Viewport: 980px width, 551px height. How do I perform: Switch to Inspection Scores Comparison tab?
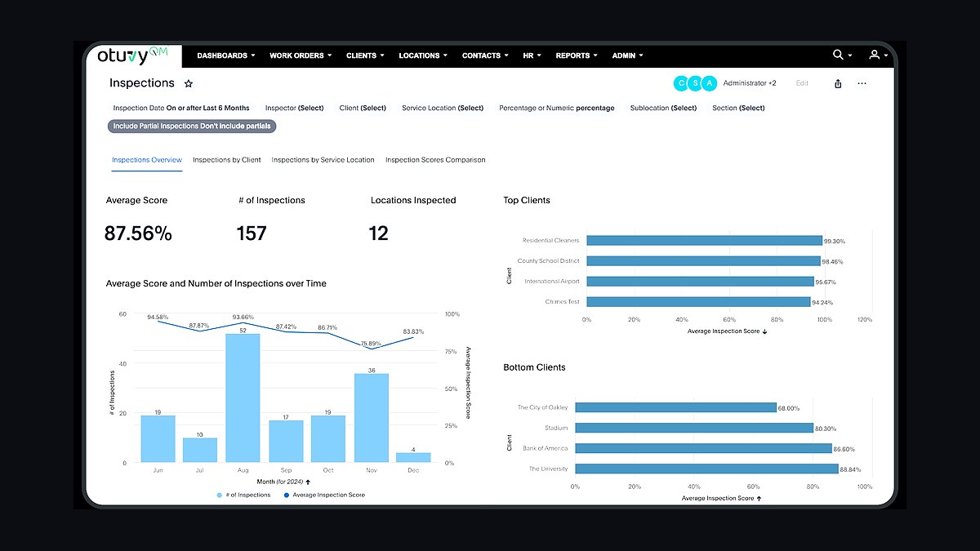coord(435,160)
